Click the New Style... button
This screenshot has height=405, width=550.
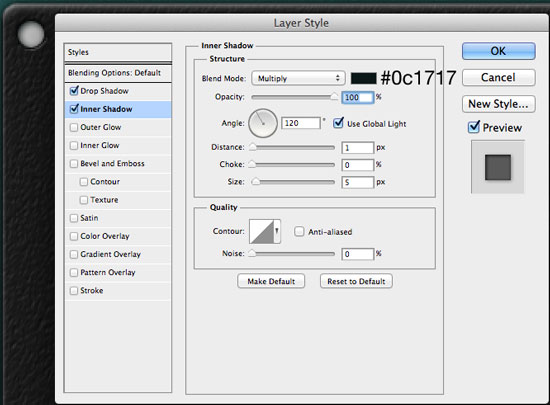click(498, 104)
